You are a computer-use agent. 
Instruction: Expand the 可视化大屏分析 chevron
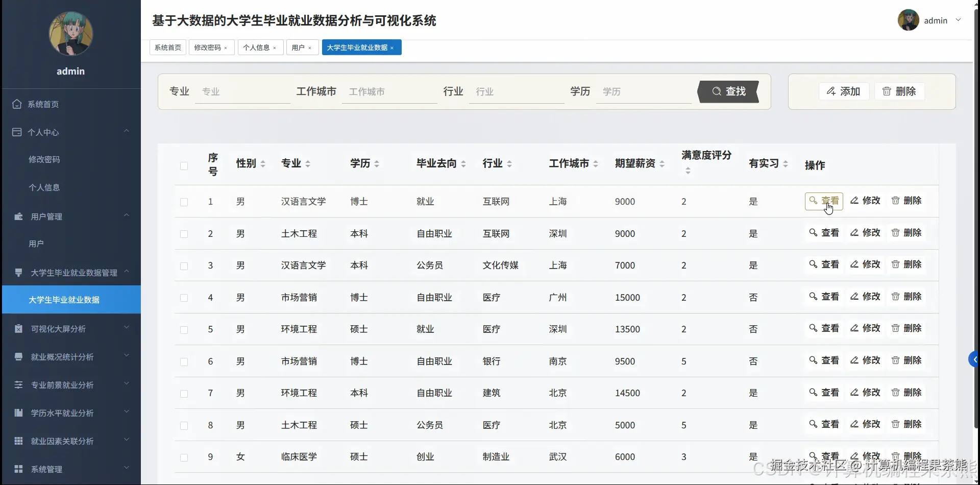pos(127,327)
